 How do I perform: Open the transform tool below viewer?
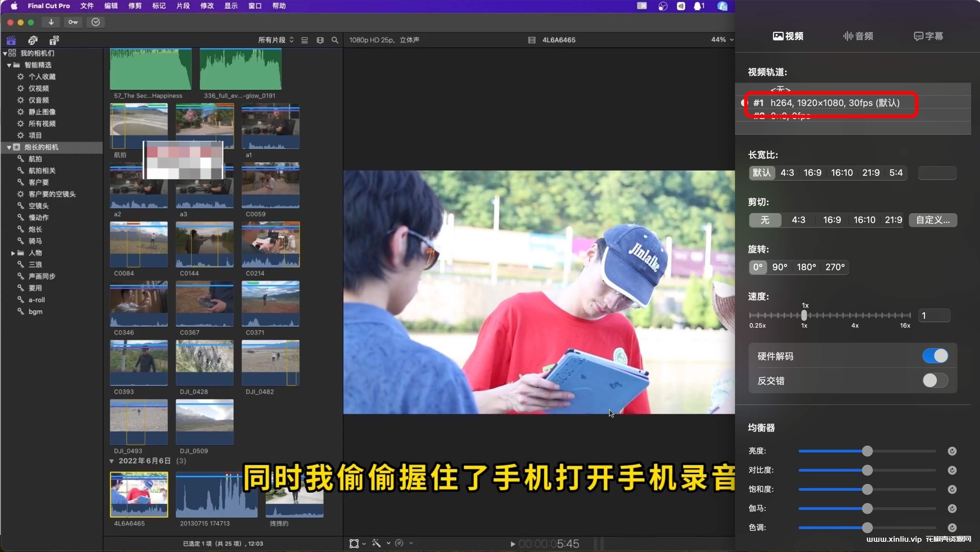pyautogui.click(x=354, y=544)
